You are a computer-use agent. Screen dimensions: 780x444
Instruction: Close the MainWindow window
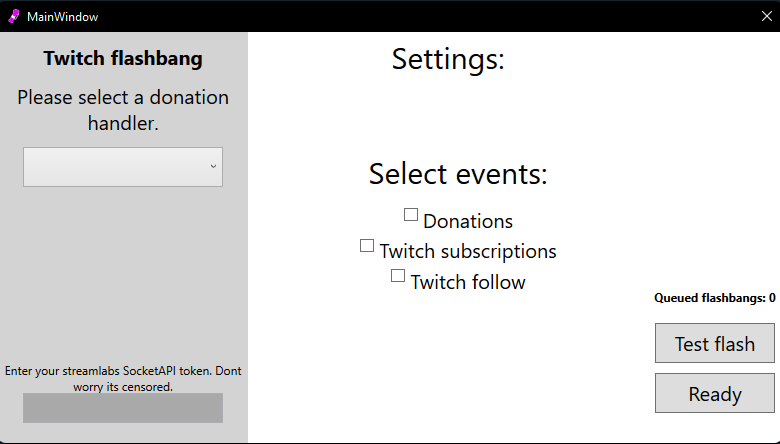(x=767, y=16)
